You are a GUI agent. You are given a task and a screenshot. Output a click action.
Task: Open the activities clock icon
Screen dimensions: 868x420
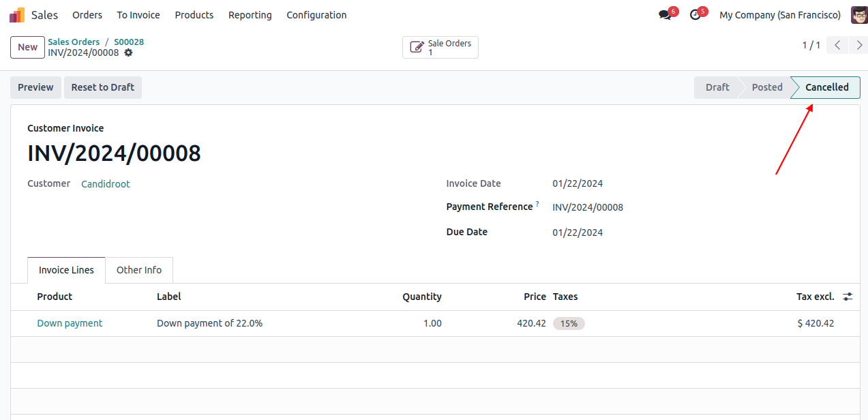click(695, 15)
